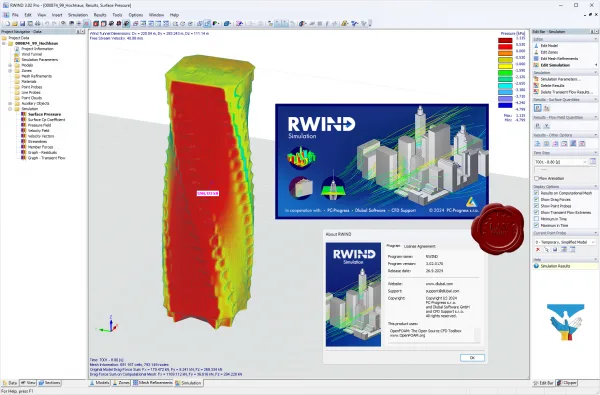The width and height of the screenshot is (600, 395).
Task: Open the Simulation menu
Action: (x=78, y=15)
